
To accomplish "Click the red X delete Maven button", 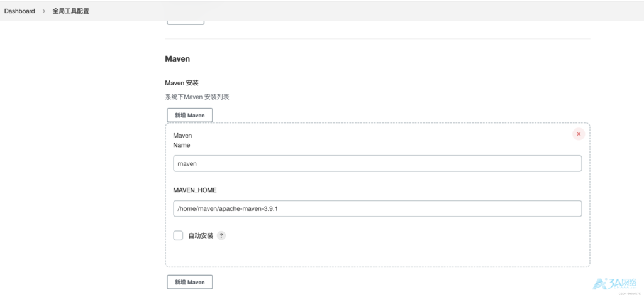I will pyautogui.click(x=578, y=134).
